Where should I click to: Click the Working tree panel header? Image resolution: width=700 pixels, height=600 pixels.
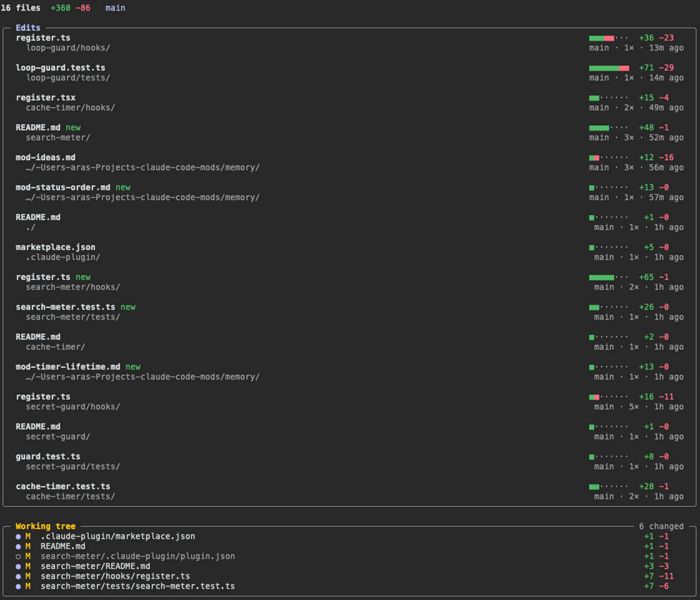click(45, 526)
